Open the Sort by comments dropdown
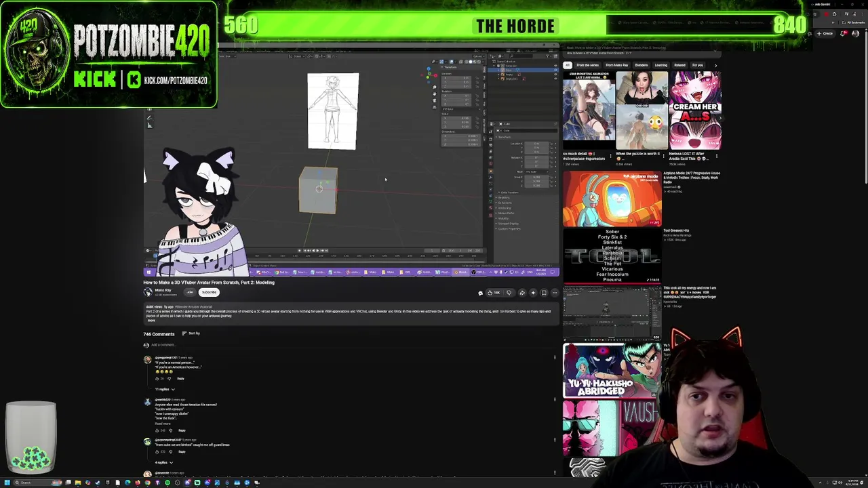868x488 pixels. [192, 333]
